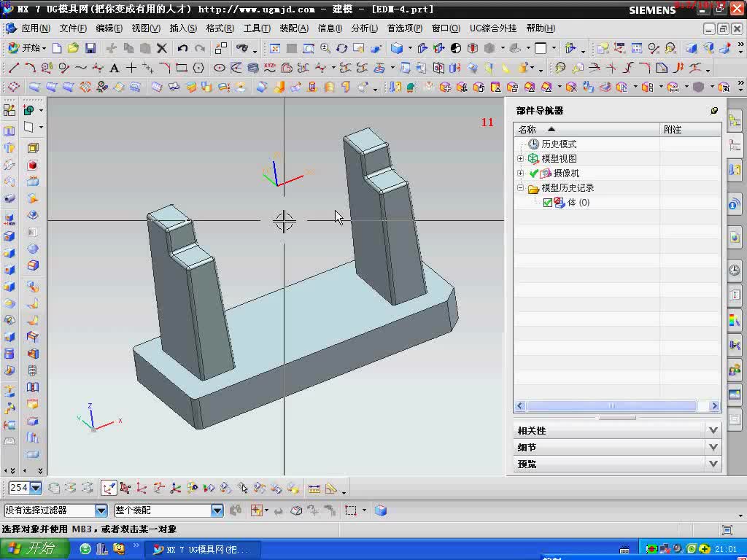Open the 整个装配 scope dropdown

(217, 510)
